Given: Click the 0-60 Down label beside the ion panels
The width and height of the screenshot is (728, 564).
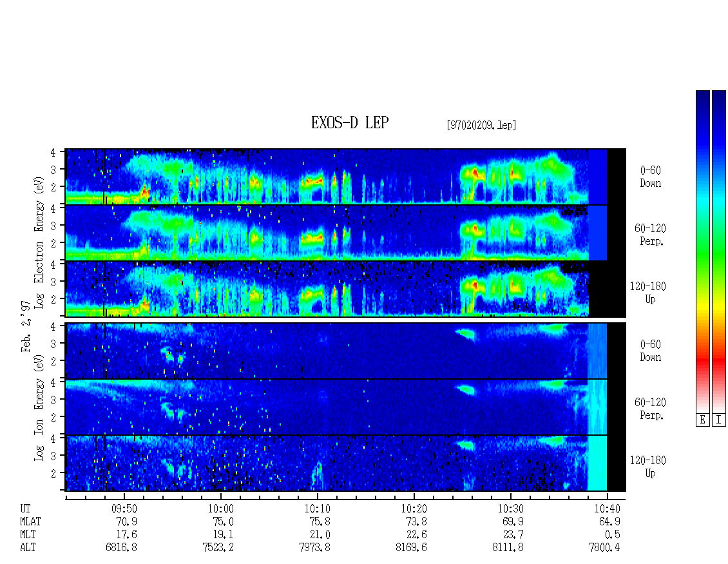Looking at the screenshot, I should pyautogui.click(x=650, y=351).
